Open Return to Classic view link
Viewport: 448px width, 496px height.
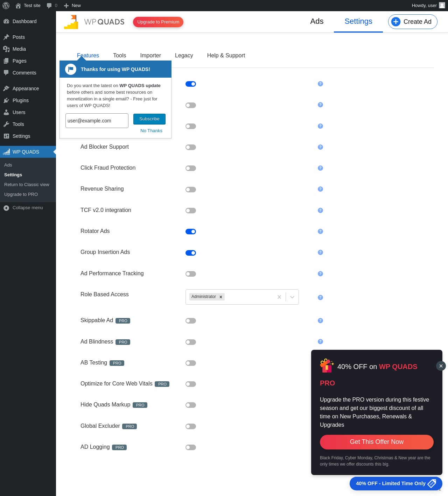(27, 185)
